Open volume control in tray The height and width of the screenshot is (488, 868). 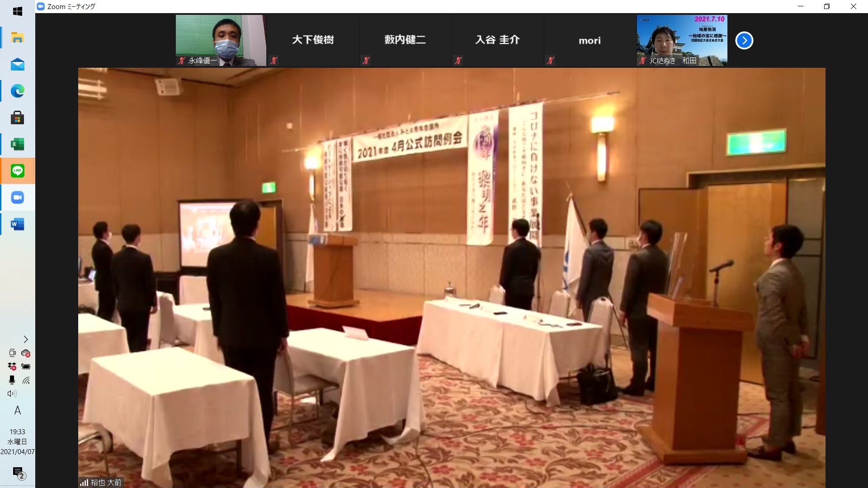pos(12,394)
